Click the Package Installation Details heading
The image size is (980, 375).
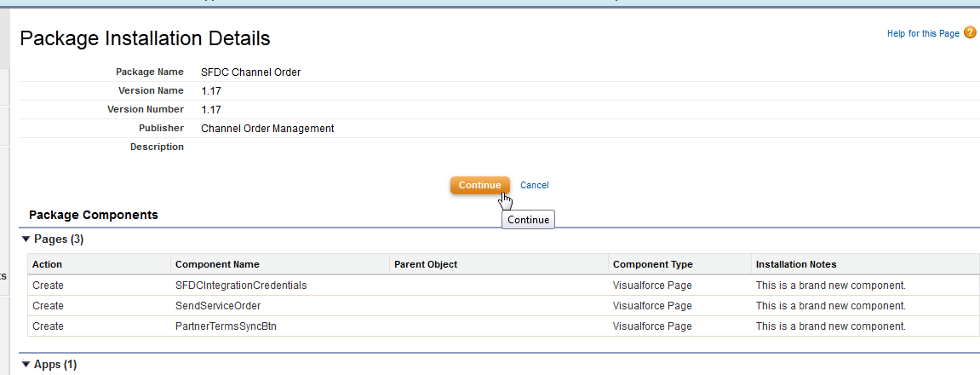tap(145, 39)
